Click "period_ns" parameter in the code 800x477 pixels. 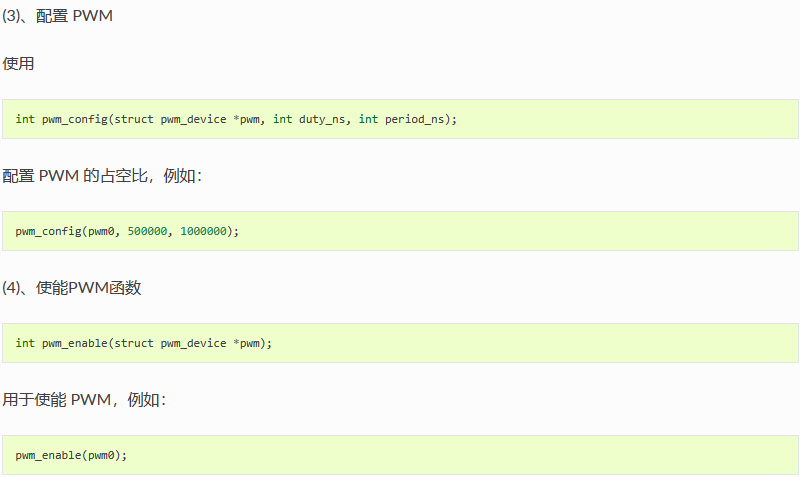point(414,119)
